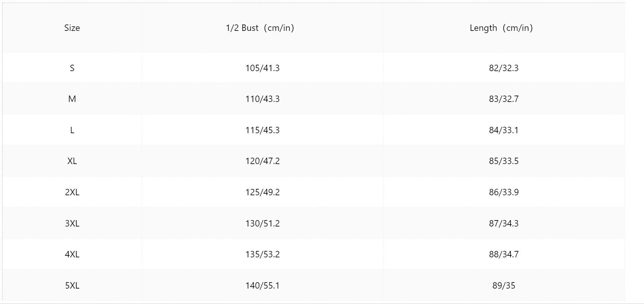
Task: Select the 2XL size cell
Action: (72, 192)
